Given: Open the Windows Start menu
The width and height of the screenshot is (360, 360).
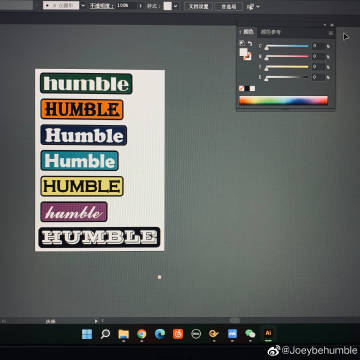Looking at the screenshot, I should pos(87,334).
